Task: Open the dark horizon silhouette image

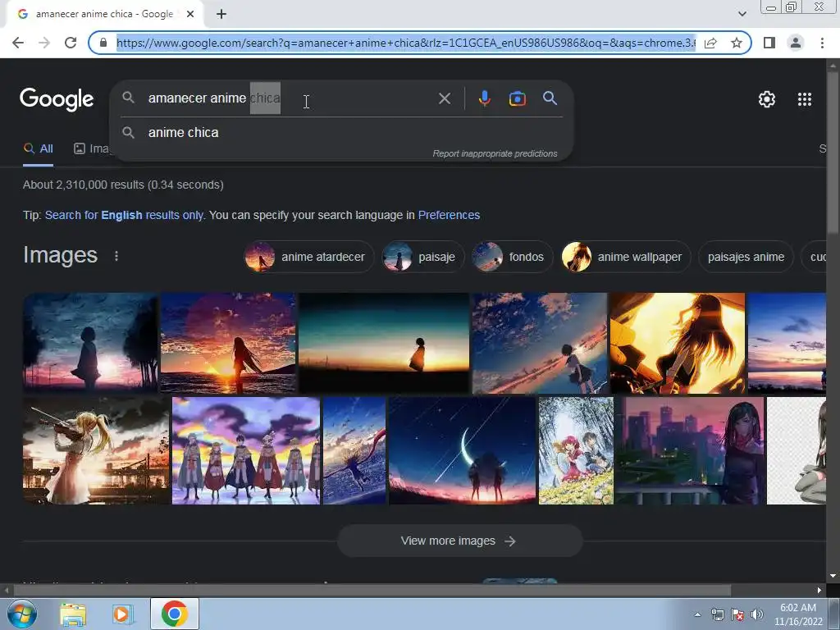Action: pos(384,343)
